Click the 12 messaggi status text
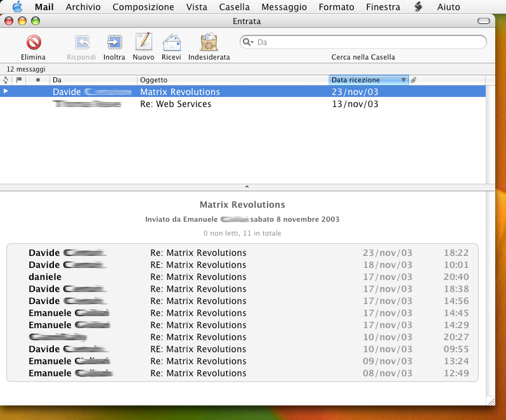The width and height of the screenshot is (506, 420). click(26, 69)
